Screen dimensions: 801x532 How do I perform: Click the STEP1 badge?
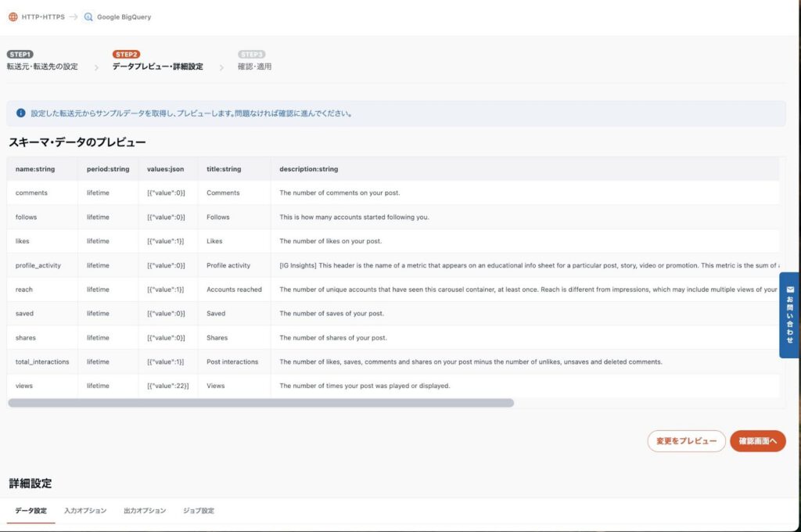[20, 54]
